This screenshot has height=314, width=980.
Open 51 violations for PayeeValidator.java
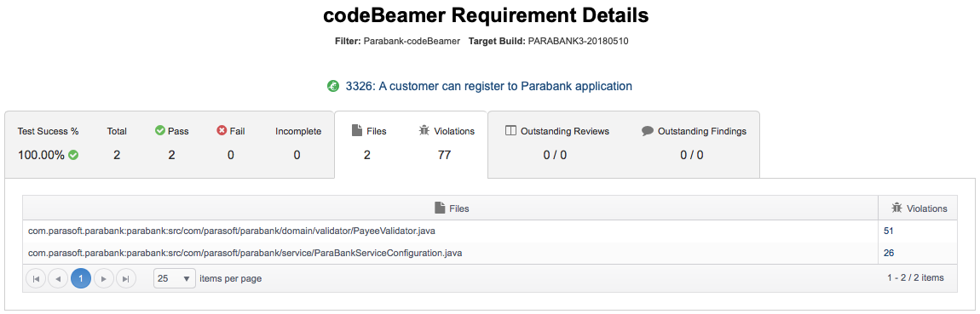pyautogui.click(x=888, y=231)
